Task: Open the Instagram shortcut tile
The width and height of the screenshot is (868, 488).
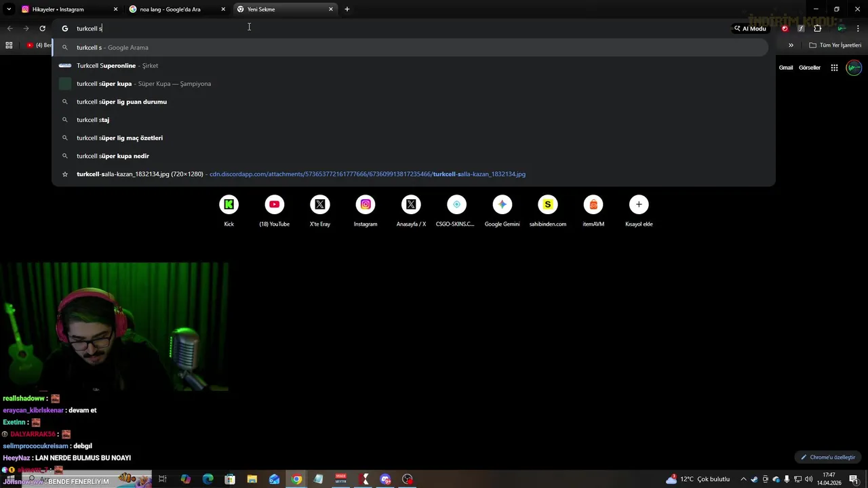Action: [x=366, y=211]
